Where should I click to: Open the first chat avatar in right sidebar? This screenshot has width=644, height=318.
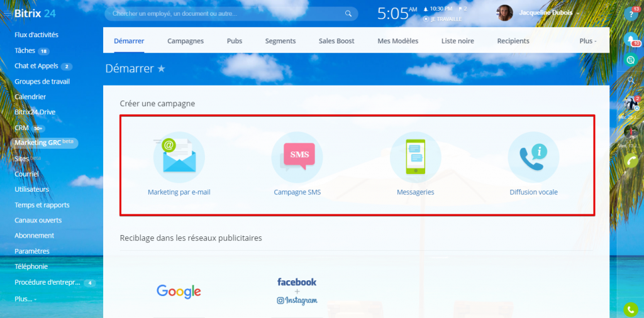point(631,104)
